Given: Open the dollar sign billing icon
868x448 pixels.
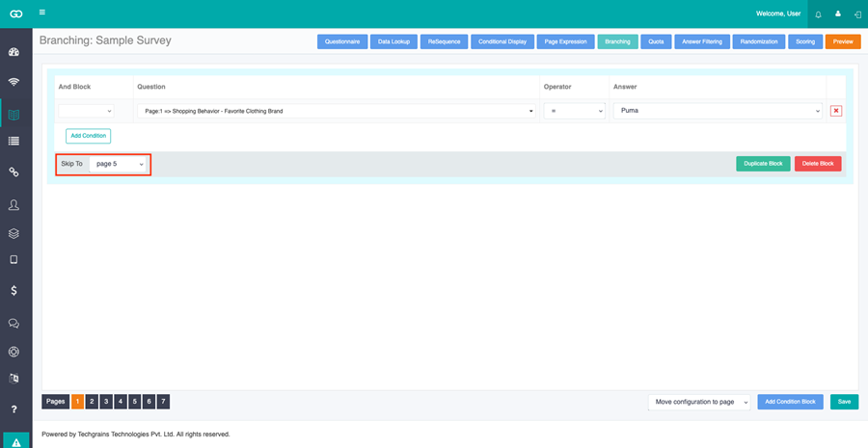Looking at the screenshot, I should tap(14, 290).
